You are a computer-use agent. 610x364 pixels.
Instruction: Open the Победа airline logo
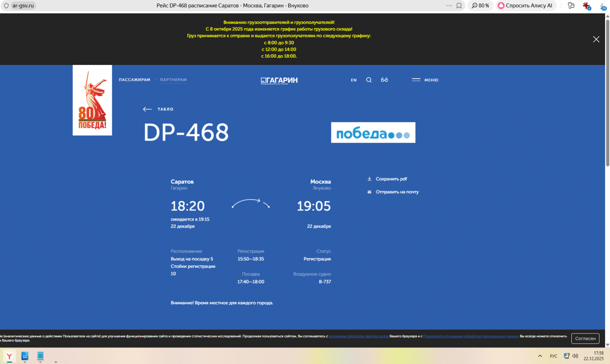pyautogui.click(x=373, y=133)
